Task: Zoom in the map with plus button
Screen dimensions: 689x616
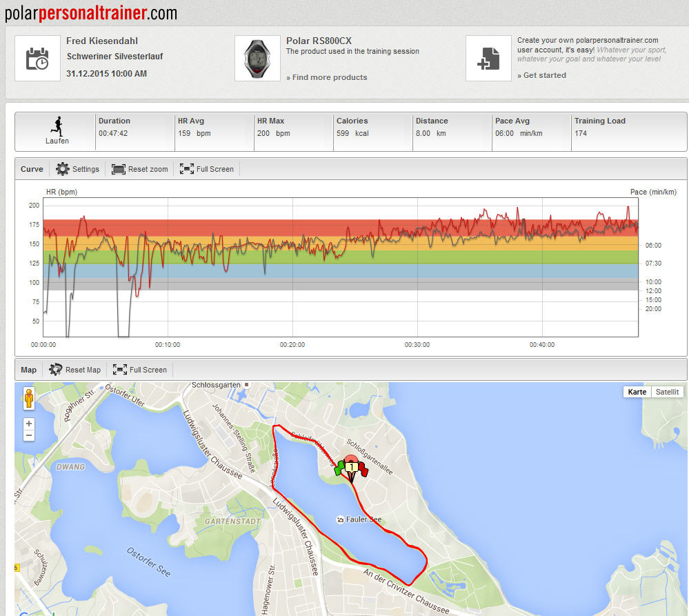Action: click(29, 424)
